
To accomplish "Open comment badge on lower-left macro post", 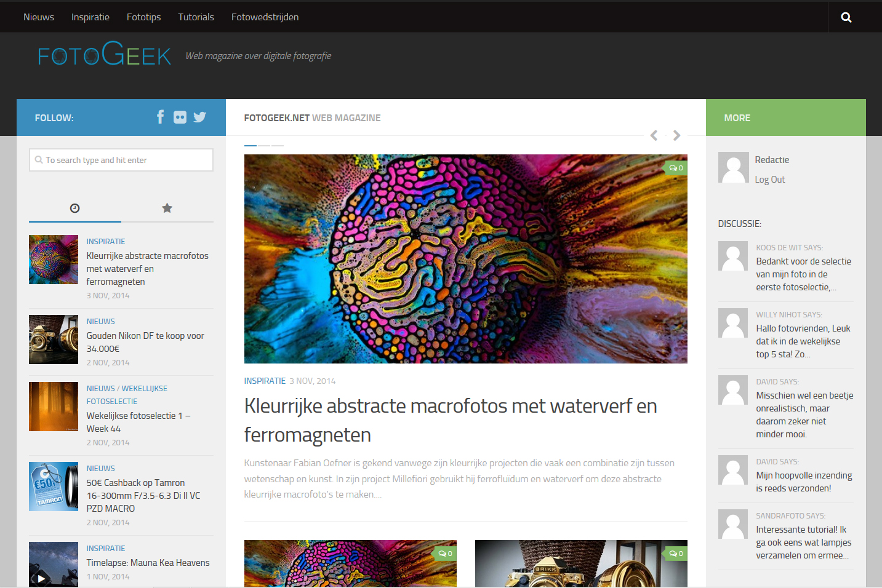I will [445, 554].
